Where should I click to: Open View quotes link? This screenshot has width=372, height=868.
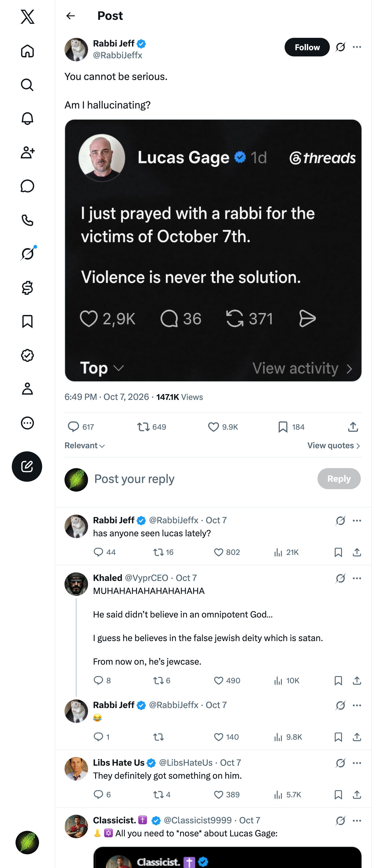334,445
